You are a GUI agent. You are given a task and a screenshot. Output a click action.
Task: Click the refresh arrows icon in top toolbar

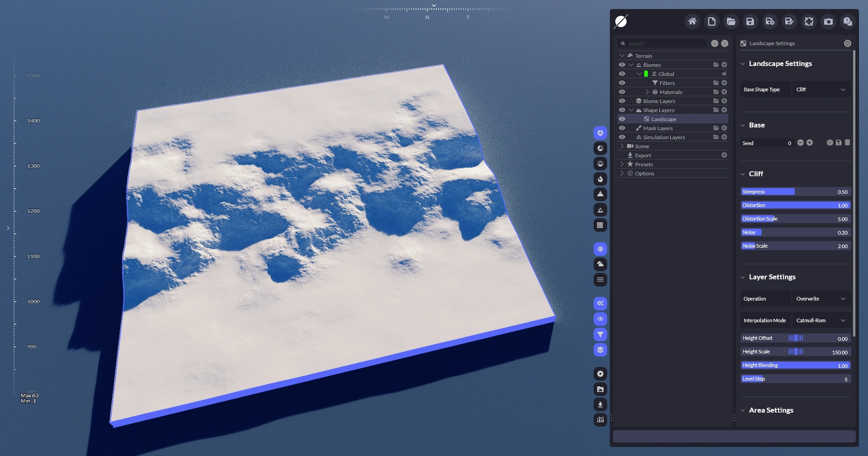click(x=809, y=22)
